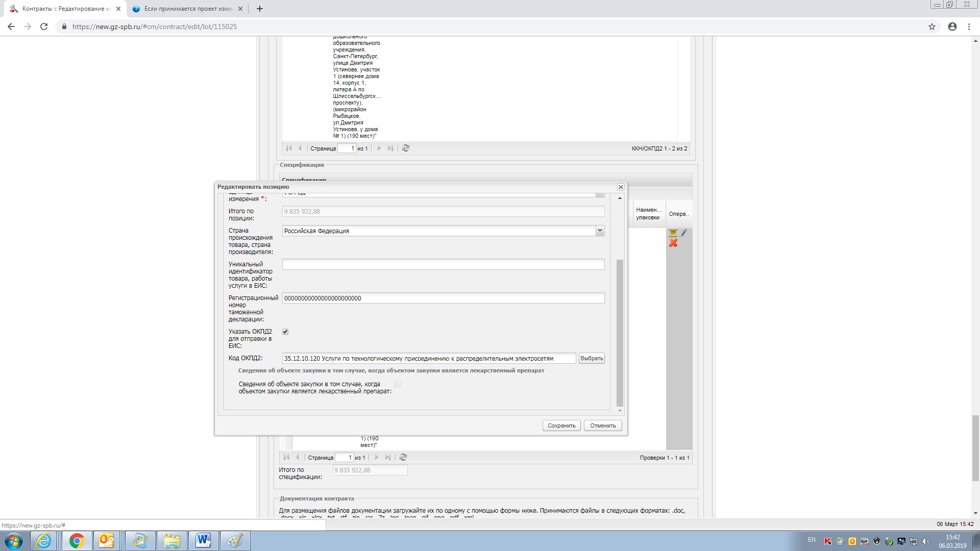Open Microsoft Word from the taskbar

point(203,541)
